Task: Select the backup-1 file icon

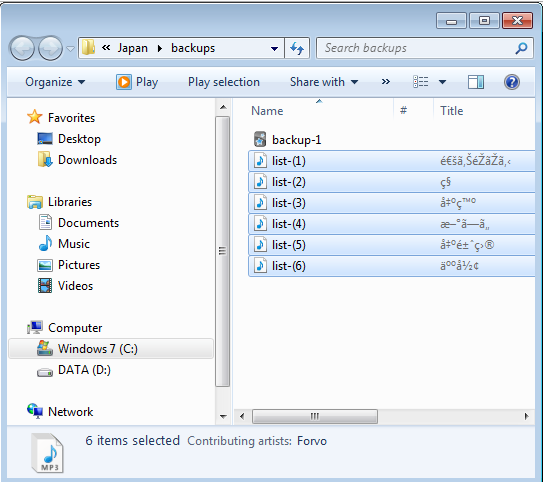Action: pyautogui.click(x=260, y=140)
